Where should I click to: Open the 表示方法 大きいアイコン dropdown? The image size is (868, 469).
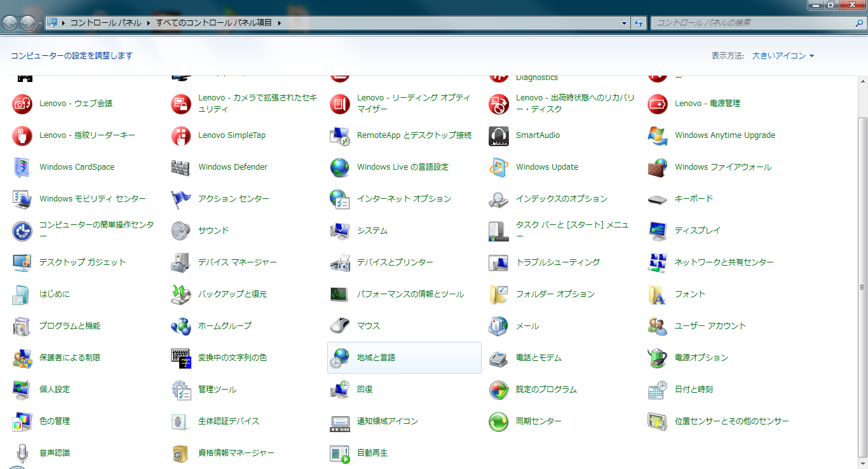coord(783,56)
